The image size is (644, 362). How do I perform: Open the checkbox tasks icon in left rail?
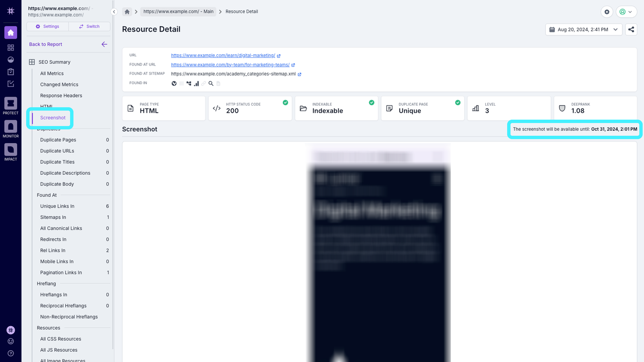tap(11, 84)
